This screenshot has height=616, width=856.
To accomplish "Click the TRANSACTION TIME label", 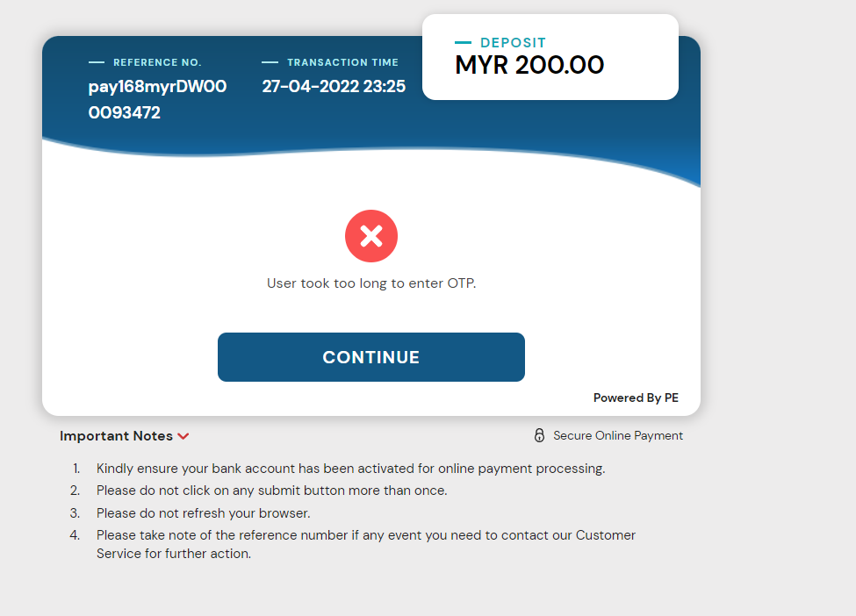I will pyautogui.click(x=342, y=62).
